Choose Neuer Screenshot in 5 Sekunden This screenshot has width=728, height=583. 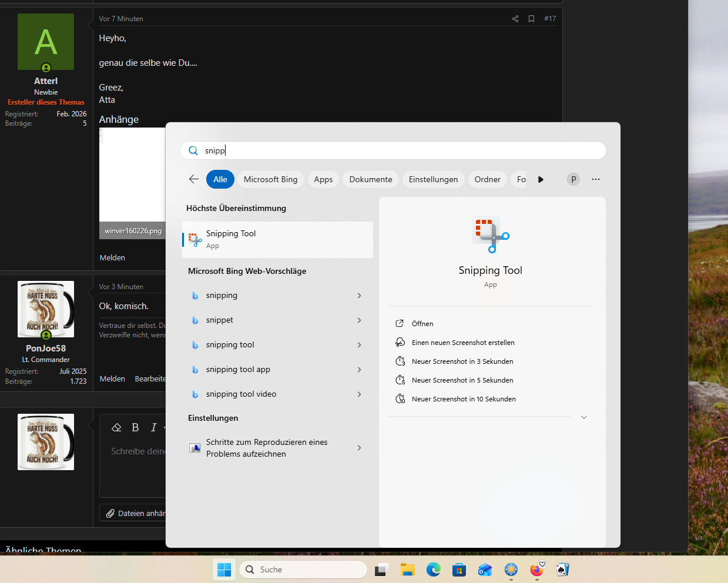[x=462, y=380]
